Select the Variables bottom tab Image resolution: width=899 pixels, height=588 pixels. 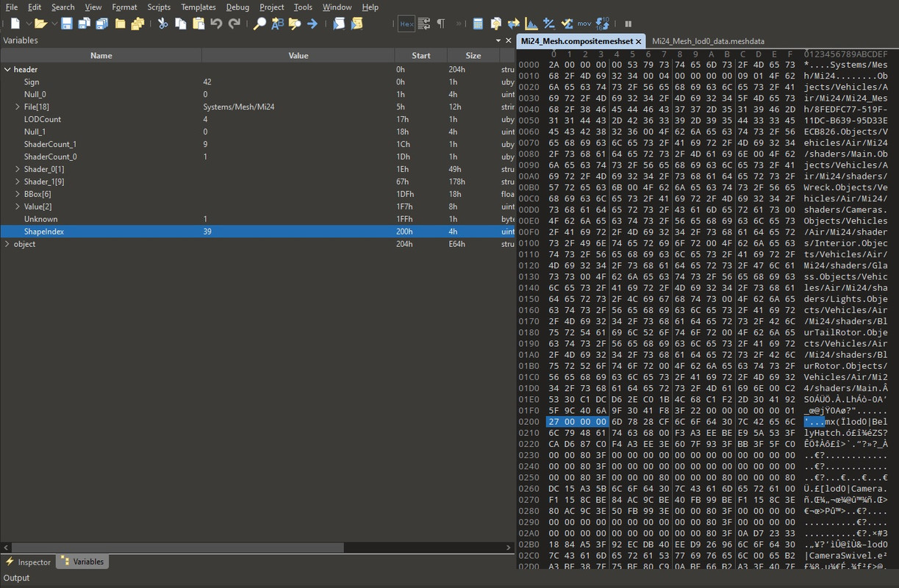coord(82,562)
